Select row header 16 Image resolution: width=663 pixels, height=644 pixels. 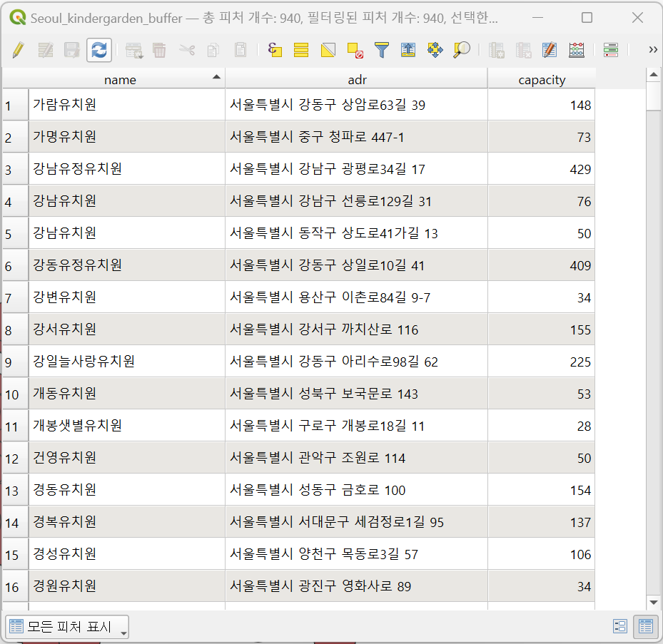(15, 586)
